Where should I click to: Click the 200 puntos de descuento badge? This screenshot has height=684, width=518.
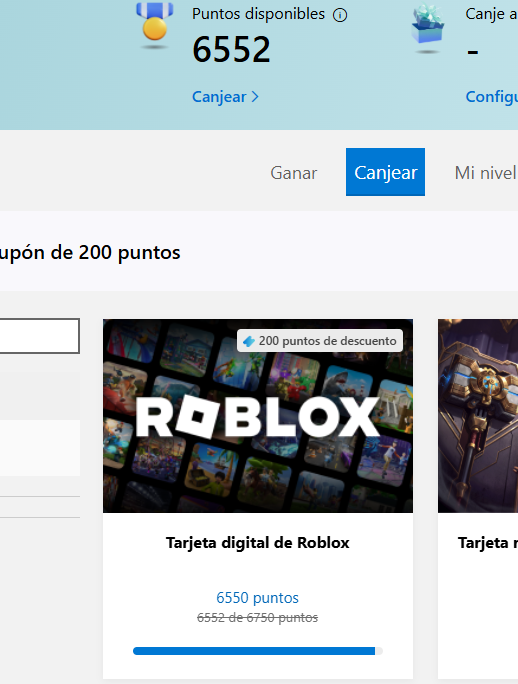coord(320,341)
